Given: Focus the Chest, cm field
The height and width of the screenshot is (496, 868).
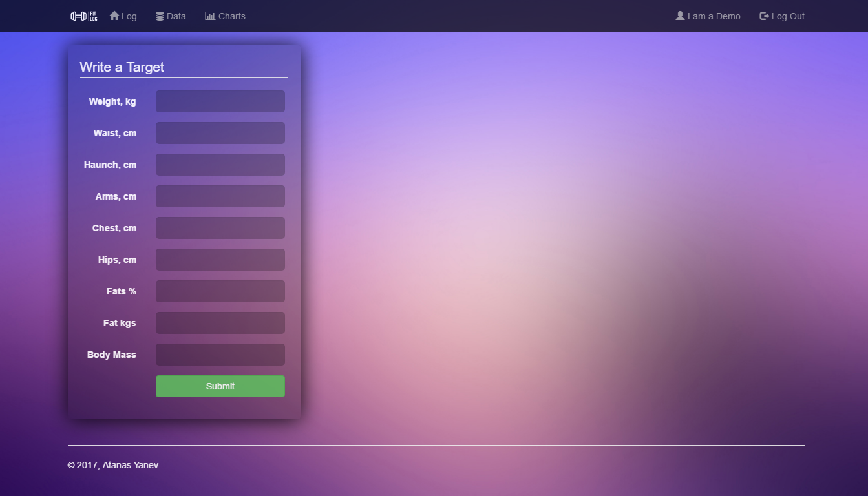Looking at the screenshot, I should point(220,228).
